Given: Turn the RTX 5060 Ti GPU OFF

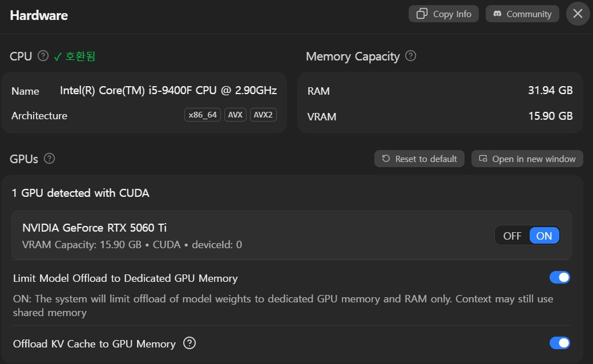Looking at the screenshot, I should tap(512, 236).
